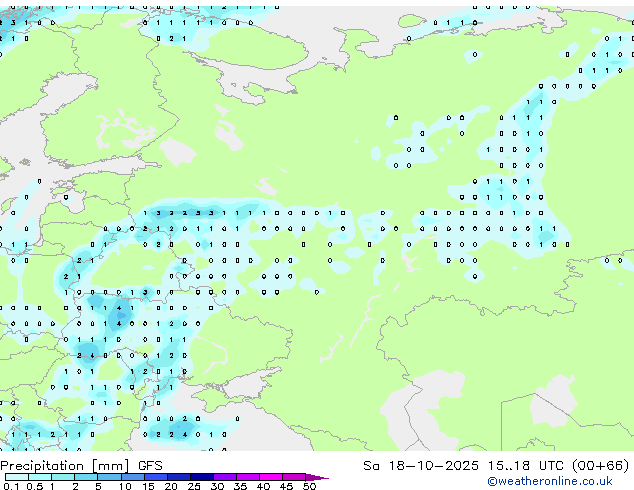Click the above-50 arrow tip of the legend
The width and height of the screenshot is (634, 490).
coord(317,477)
